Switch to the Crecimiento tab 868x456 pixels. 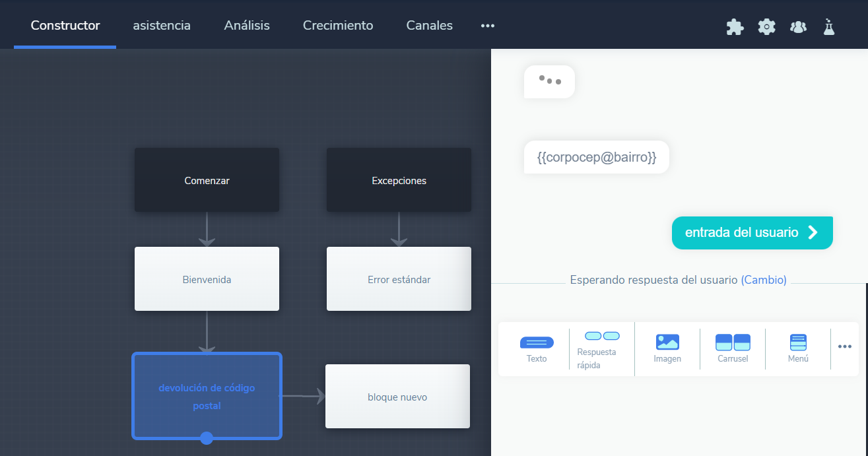click(x=338, y=26)
